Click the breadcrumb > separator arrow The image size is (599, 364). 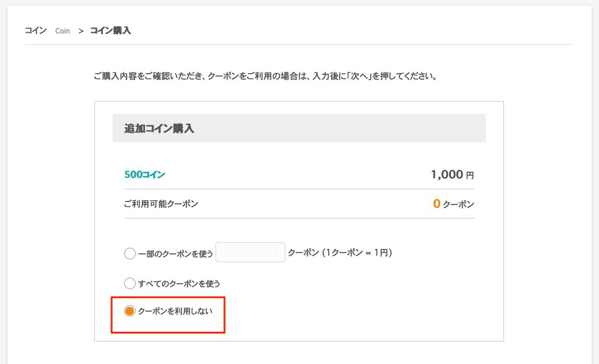click(x=81, y=31)
